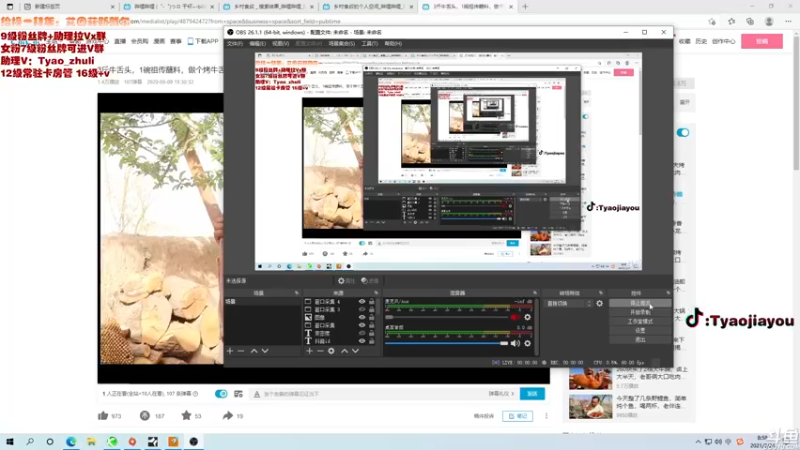This screenshot has height=450, width=800.
Task: Open microphone/Aux audio settings gear
Action: [528, 317]
